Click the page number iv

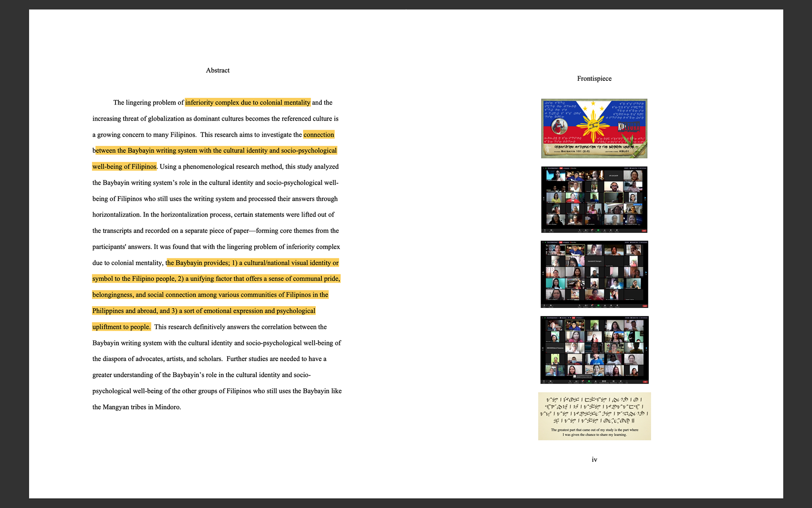coord(594,459)
